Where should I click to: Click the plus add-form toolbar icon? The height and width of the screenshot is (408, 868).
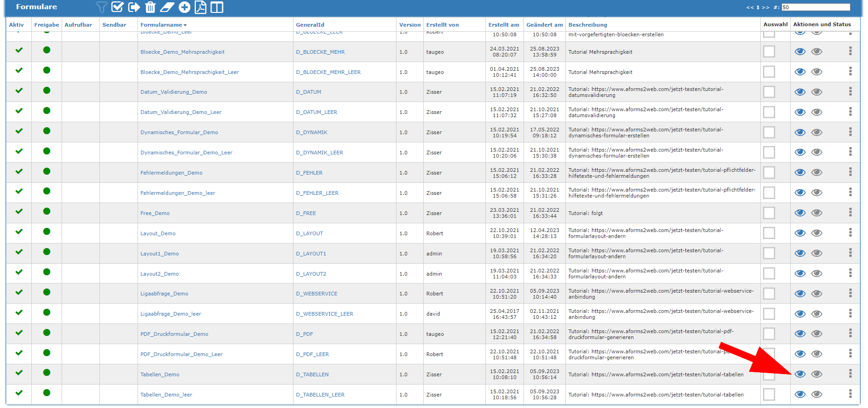click(x=184, y=7)
